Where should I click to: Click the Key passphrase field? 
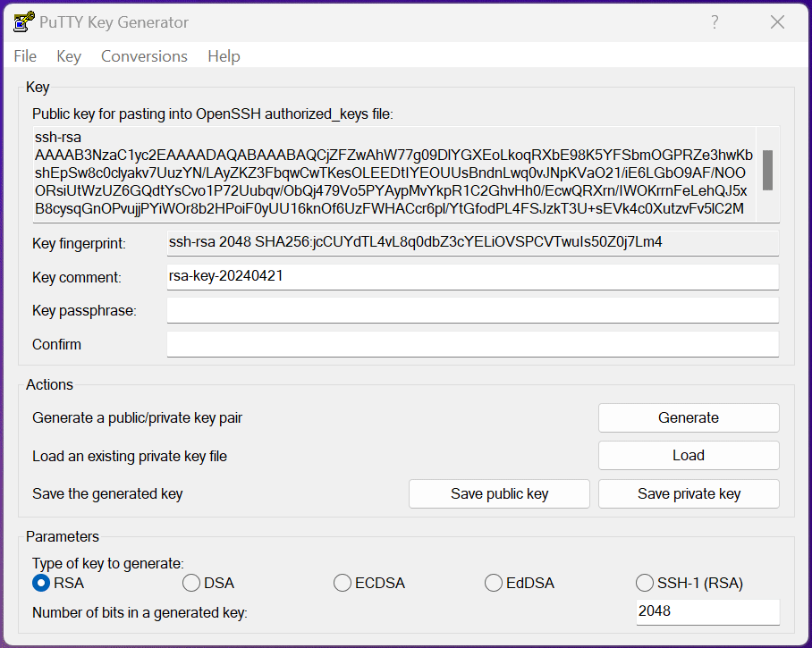[x=473, y=310]
